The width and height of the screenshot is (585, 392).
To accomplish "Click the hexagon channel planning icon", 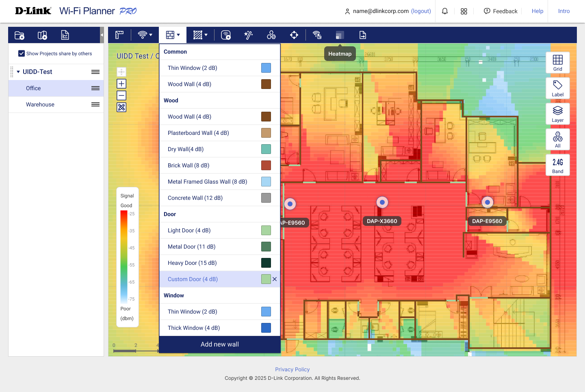I will pos(271,35).
